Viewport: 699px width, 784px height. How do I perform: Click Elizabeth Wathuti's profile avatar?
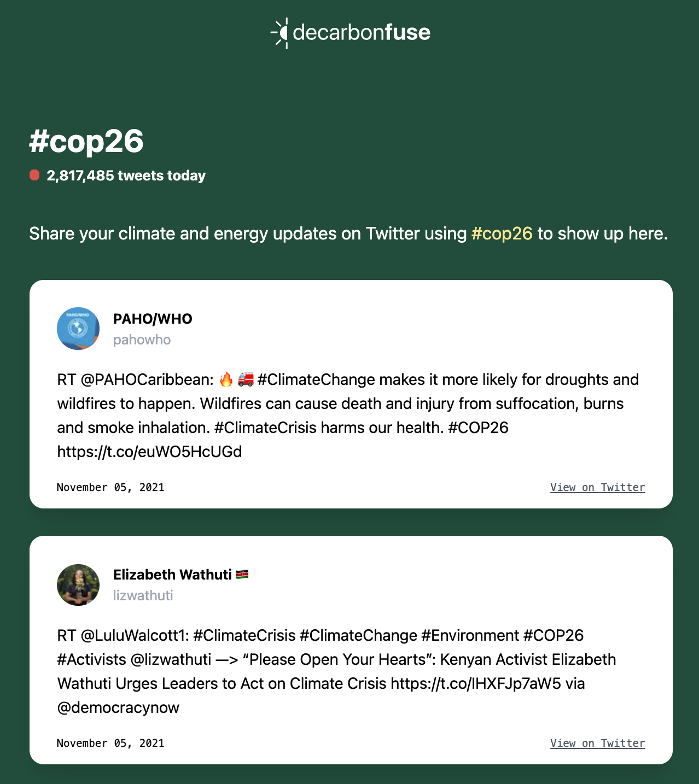click(x=78, y=584)
